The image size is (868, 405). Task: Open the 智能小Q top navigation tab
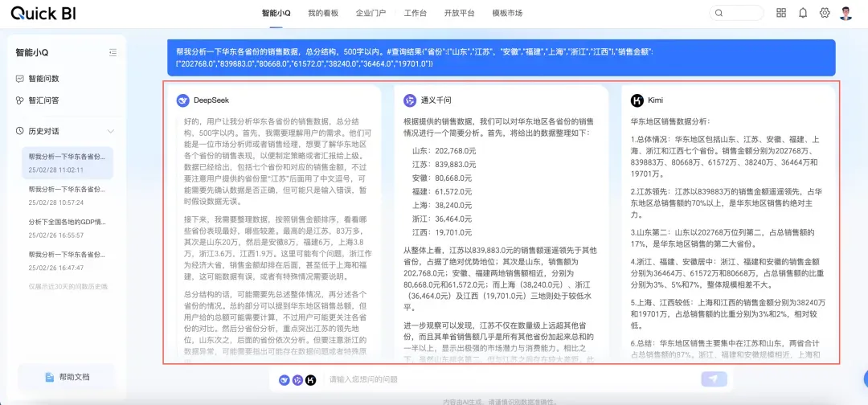[276, 14]
